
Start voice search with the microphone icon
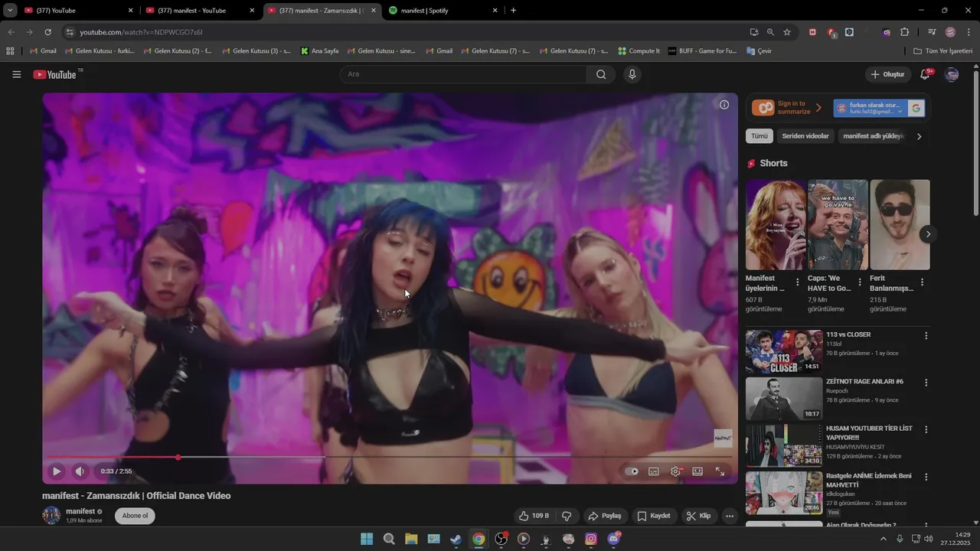[x=632, y=74]
